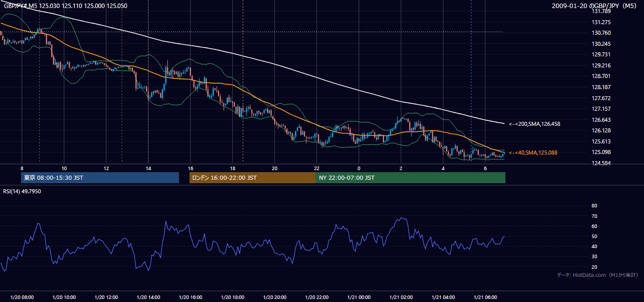This screenshot has width=644, height=302.
Task: Click hour label 10 under price chart
Action: [x=64, y=168]
